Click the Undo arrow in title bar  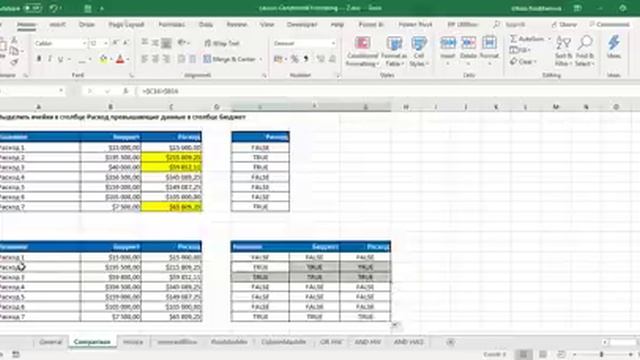point(53,8)
